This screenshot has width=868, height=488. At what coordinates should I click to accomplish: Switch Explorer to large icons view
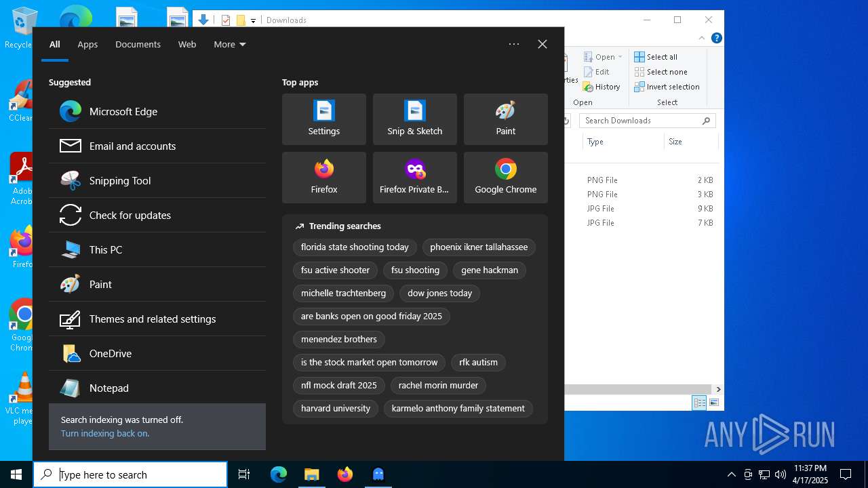click(x=713, y=403)
